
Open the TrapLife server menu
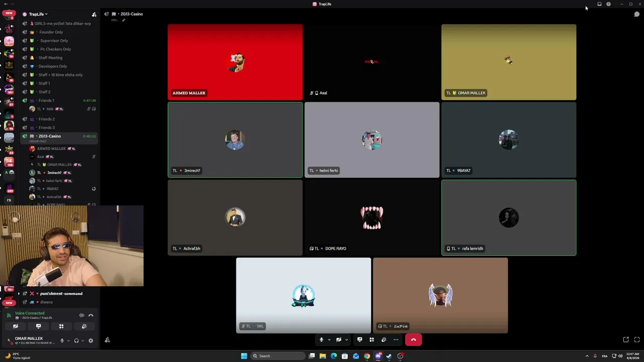38,14
